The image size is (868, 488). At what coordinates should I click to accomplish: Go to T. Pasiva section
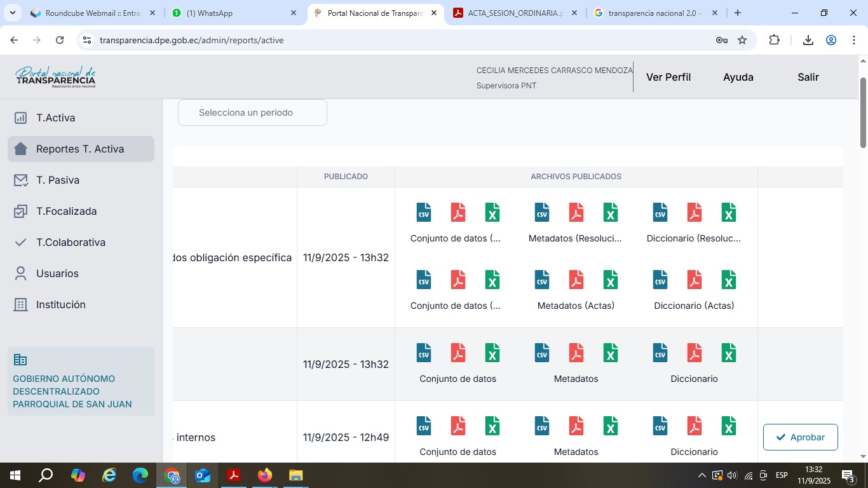[x=58, y=180]
